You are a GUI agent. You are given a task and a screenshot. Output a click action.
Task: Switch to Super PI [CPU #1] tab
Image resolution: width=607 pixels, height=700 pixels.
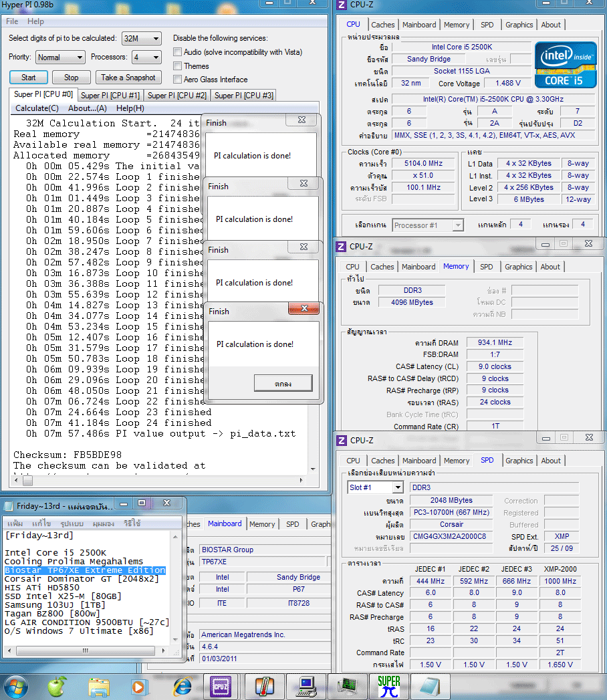(x=110, y=95)
